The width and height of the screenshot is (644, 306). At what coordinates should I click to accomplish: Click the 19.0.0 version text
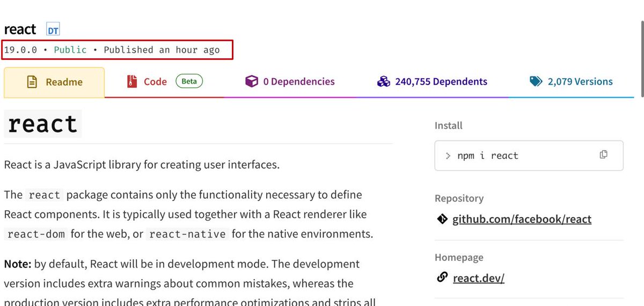coord(20,50)
